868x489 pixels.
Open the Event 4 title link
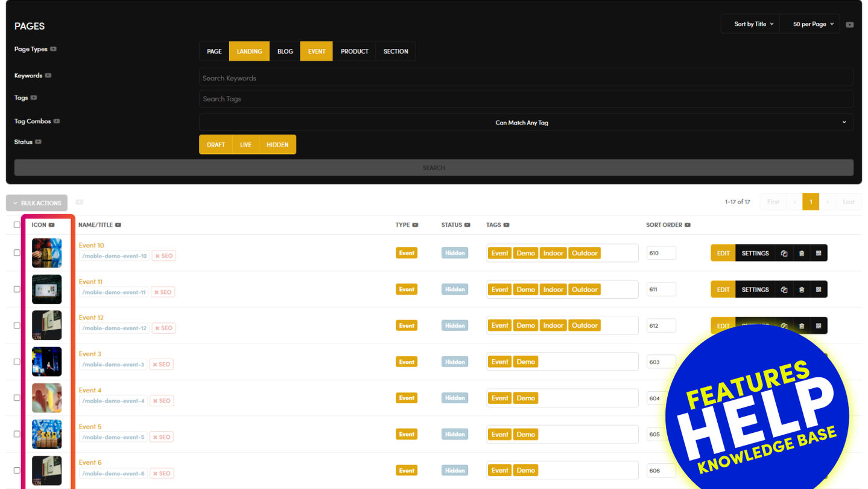click(x=90, y=391)
